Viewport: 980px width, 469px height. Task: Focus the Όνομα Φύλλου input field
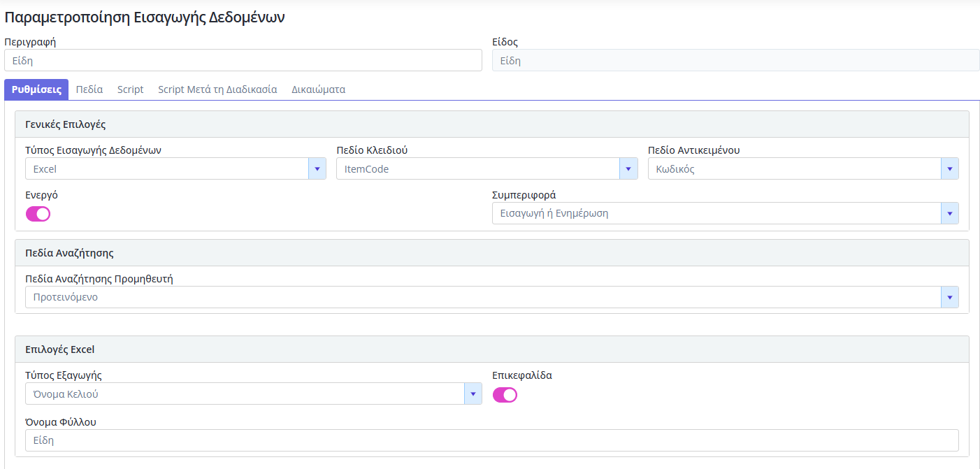(x=491, y=440)
